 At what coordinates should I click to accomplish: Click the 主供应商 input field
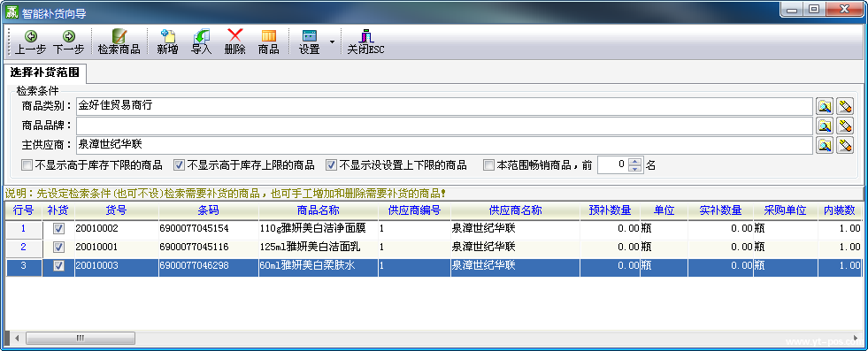click(x=444, y=145)
